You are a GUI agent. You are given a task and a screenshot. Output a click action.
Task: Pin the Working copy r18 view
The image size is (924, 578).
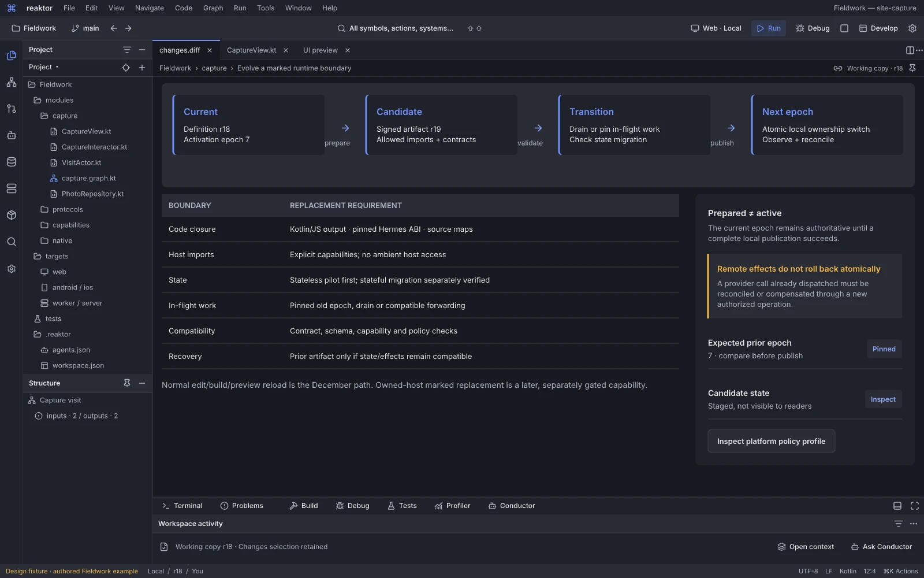point(912,68)
